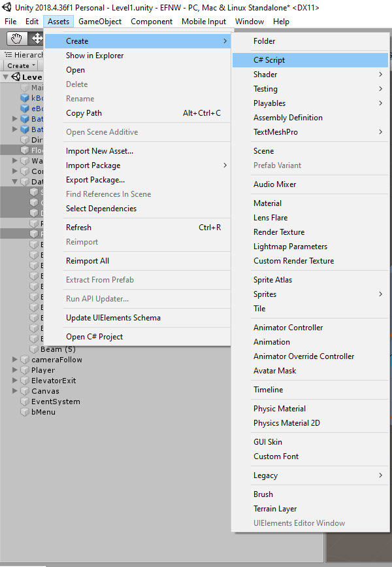Click Show in Explorer
Screen dimensions: 392x567
coord(95,56)
